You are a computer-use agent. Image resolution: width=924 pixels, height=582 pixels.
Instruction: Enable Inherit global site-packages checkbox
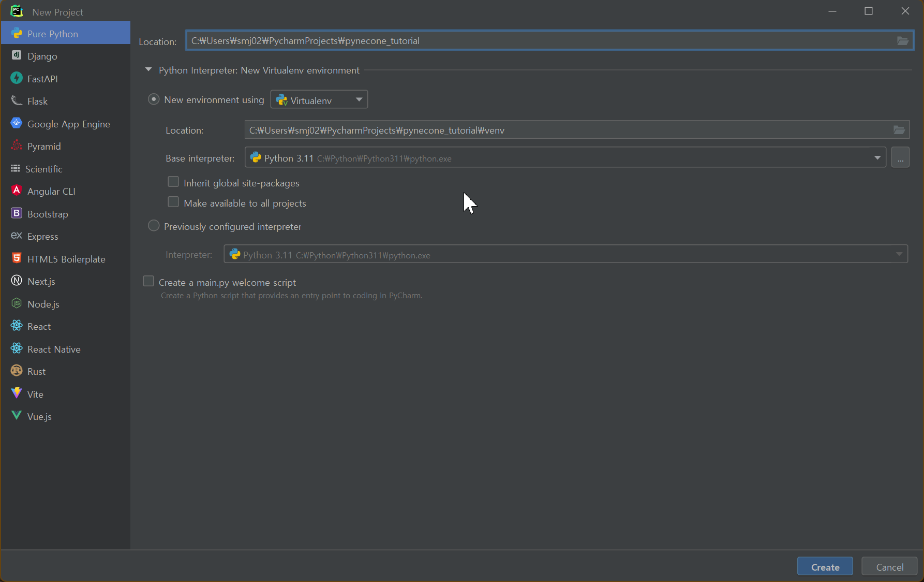pos(173,182)
